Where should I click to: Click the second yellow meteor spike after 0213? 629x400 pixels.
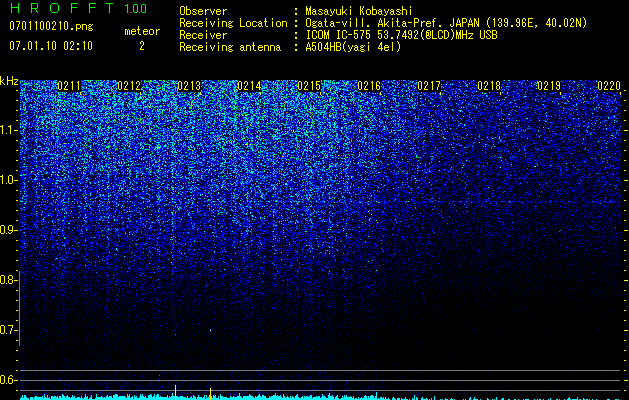210,394
